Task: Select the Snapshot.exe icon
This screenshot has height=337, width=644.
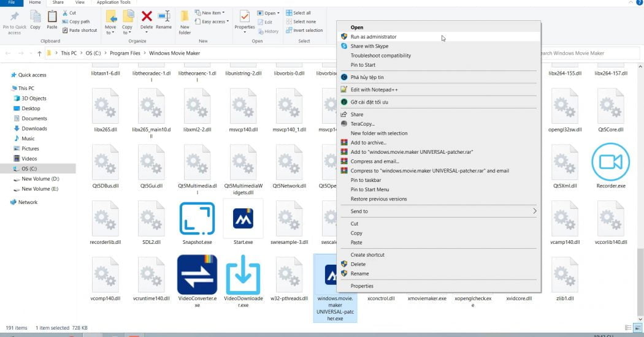Action: click(x=197, y=219)
